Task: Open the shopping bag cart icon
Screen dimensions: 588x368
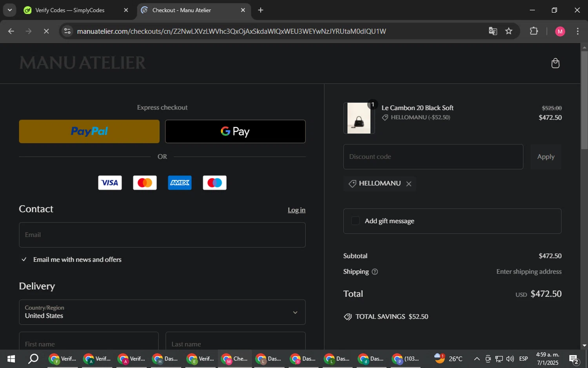Action: tap(555, 63)
